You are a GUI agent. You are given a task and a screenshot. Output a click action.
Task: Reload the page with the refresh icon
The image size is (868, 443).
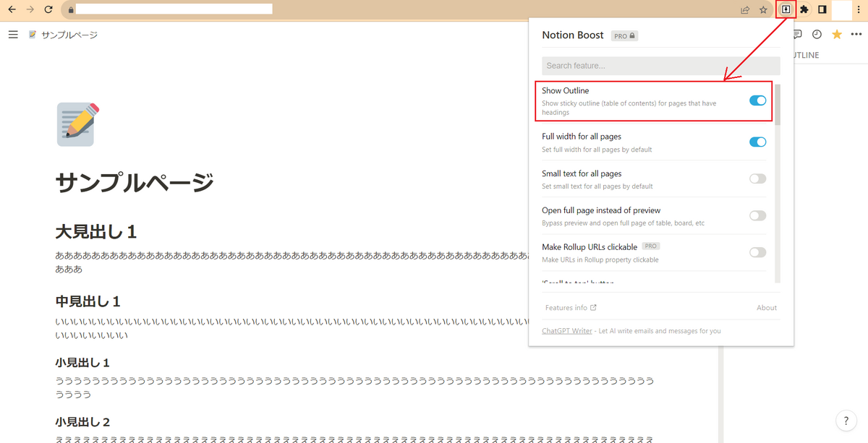coord(48,10)
